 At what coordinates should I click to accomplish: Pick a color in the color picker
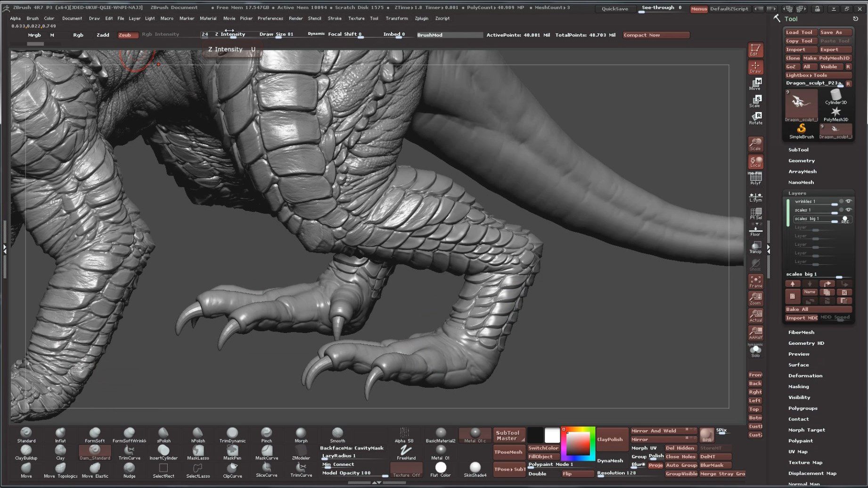tap(578, 444)
